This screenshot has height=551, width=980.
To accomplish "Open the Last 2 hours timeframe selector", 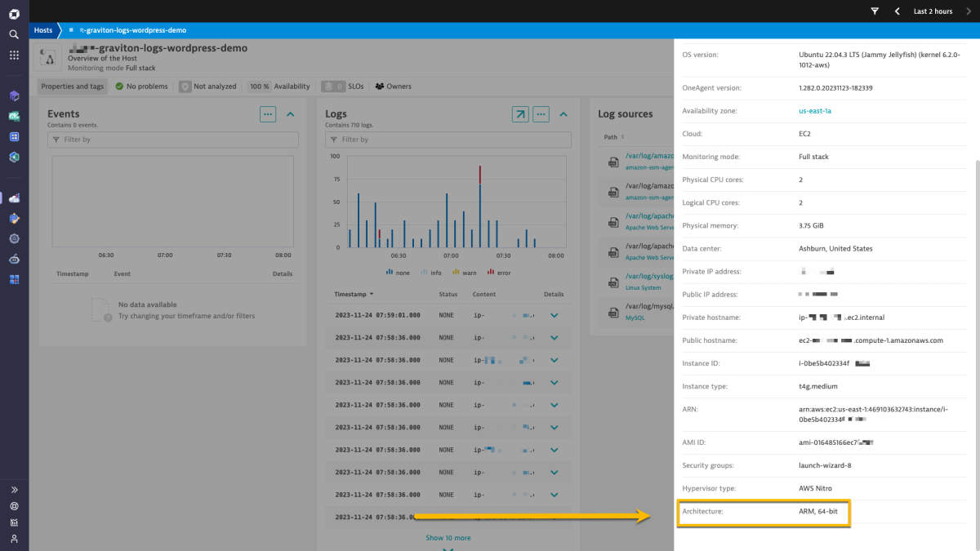I will tap(931, 11).
